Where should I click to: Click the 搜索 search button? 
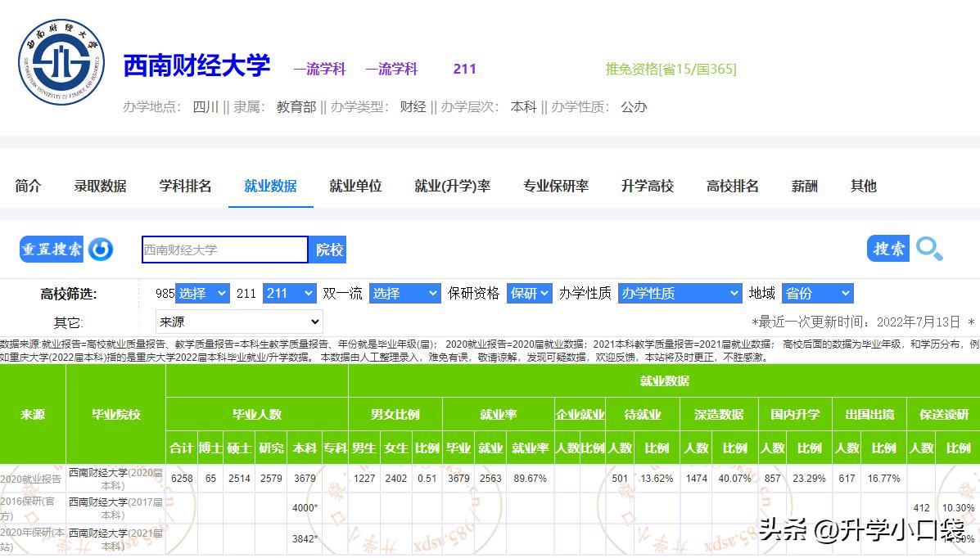pos(887,249)
